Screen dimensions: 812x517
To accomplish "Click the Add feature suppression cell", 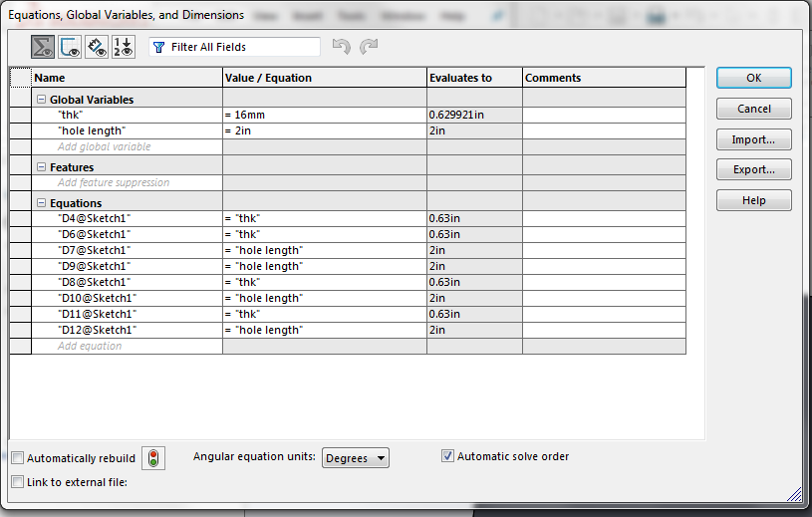I will (127, 182).
